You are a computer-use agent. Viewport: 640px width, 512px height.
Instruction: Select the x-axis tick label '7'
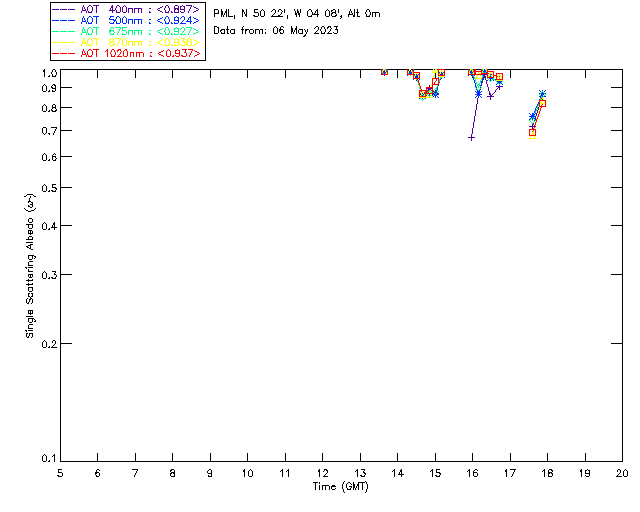click(x=135, y=473)
